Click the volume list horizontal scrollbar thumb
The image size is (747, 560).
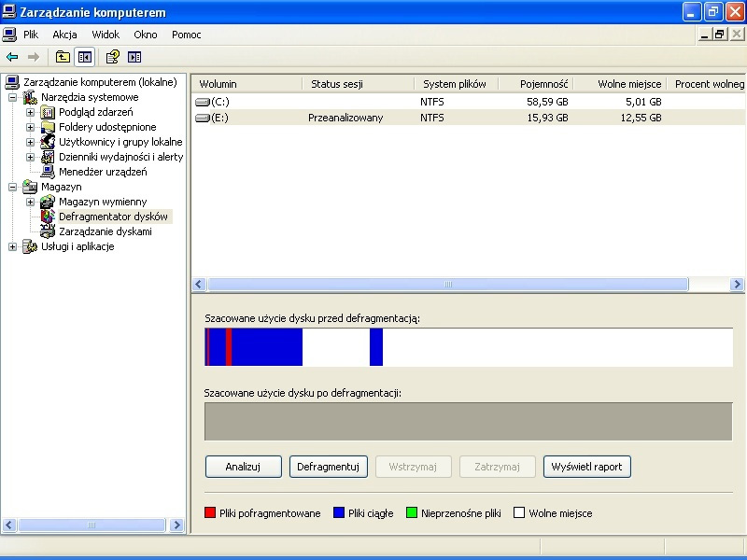(448, 285)
